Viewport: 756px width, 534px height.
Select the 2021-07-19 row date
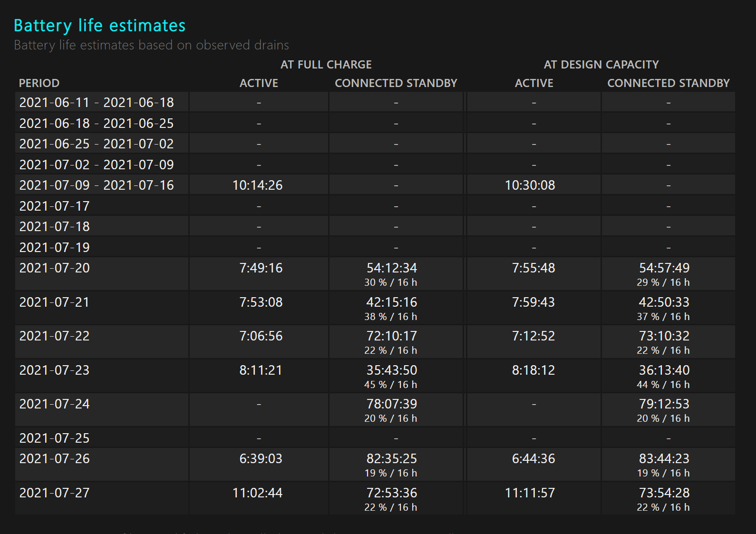(x=55, y=248)
